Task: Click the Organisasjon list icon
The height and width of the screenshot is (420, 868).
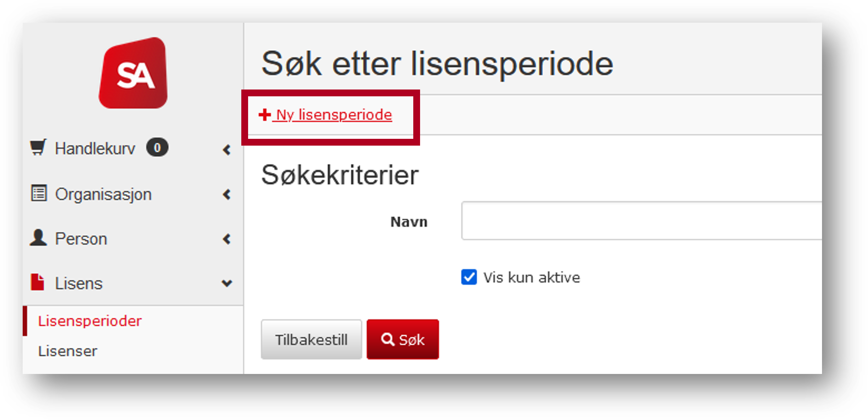Action: click(x=39, y=193)
